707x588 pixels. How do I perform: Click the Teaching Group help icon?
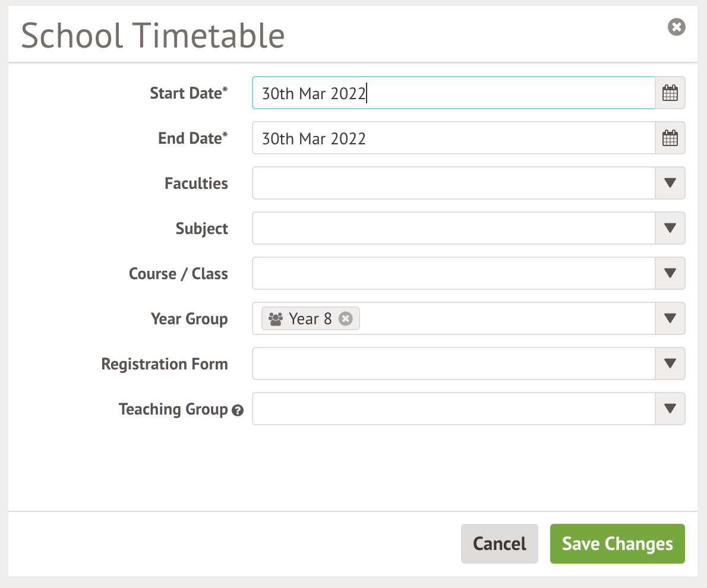(238, 410)
